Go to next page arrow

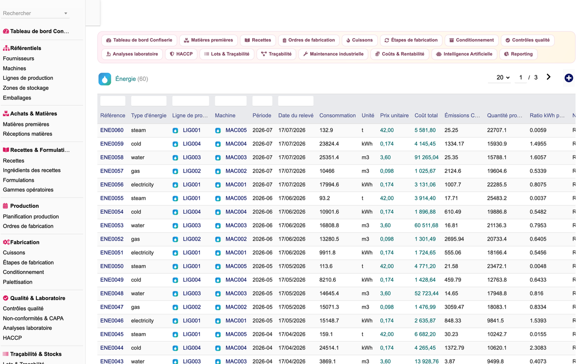[x=548, y=77]
